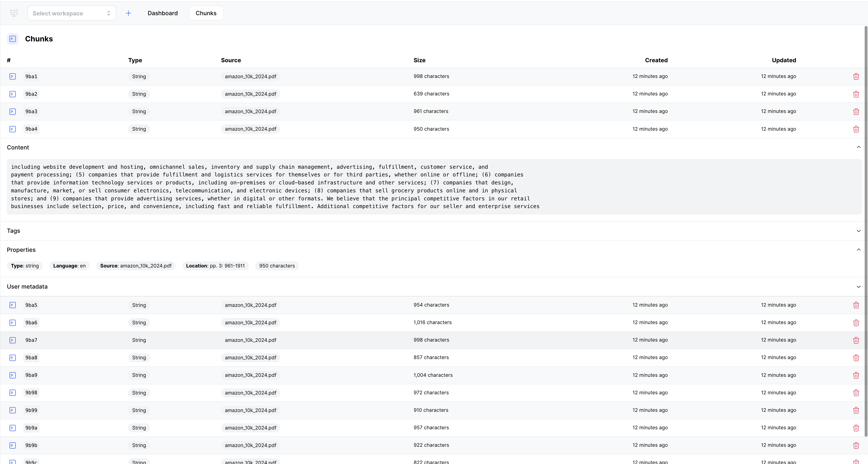Click document icon of row 9ba1

pos(12,76)
